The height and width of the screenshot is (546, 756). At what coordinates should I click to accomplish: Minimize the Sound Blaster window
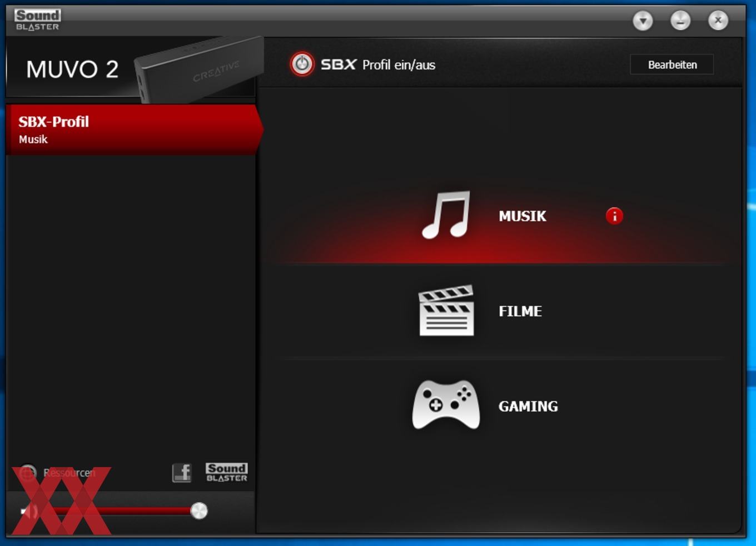680,21
